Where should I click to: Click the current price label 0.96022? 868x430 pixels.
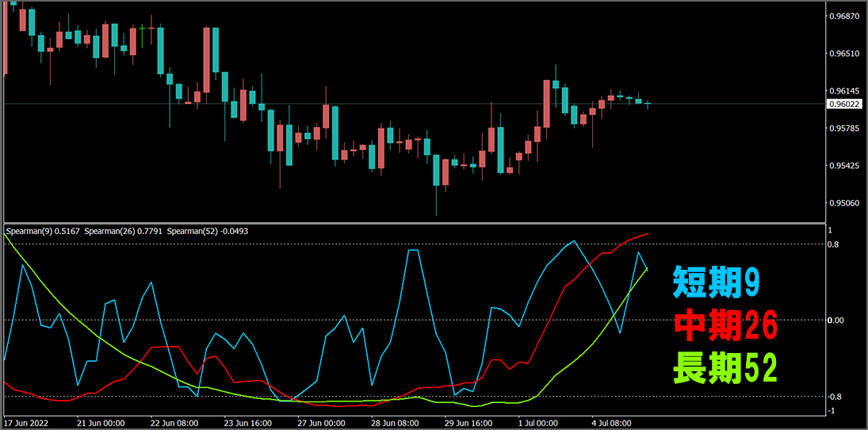coord(843,104)
